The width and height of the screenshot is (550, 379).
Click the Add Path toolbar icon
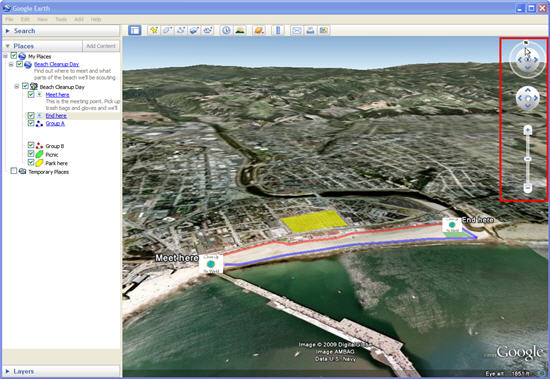(181, 31)
